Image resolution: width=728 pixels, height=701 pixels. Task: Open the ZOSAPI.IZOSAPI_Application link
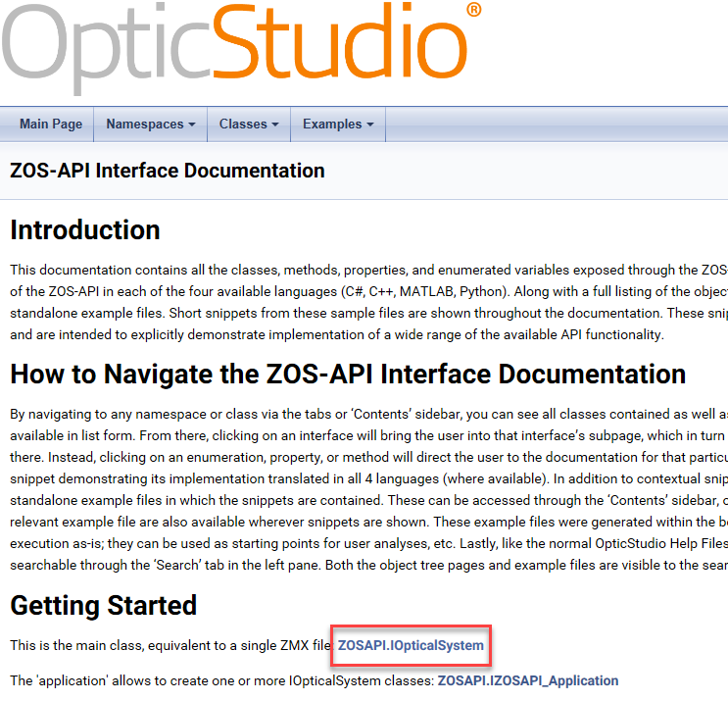point(528,680)
